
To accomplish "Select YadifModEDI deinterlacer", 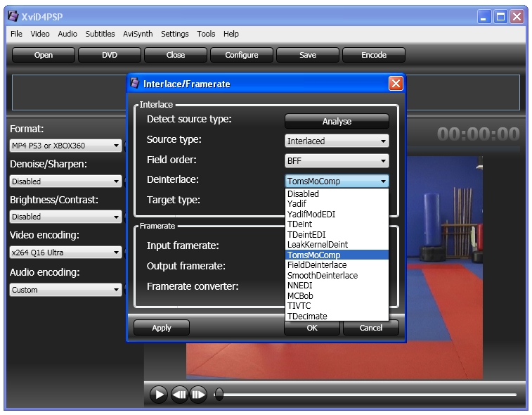I will pos(337,215).
